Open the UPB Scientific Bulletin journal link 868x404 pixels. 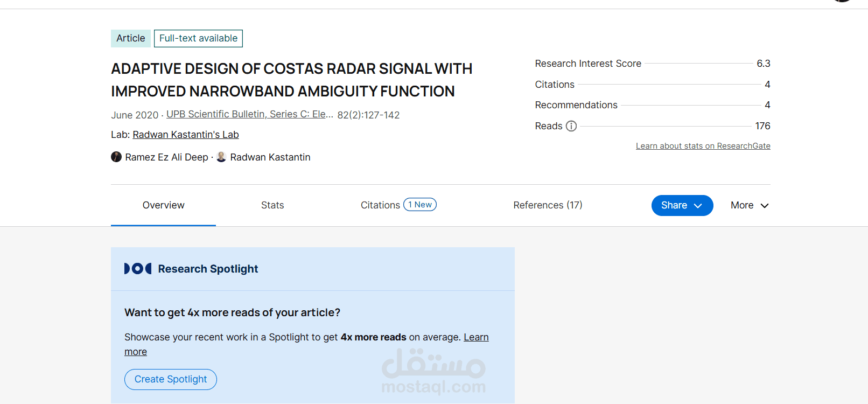click(x=249, y=114)
